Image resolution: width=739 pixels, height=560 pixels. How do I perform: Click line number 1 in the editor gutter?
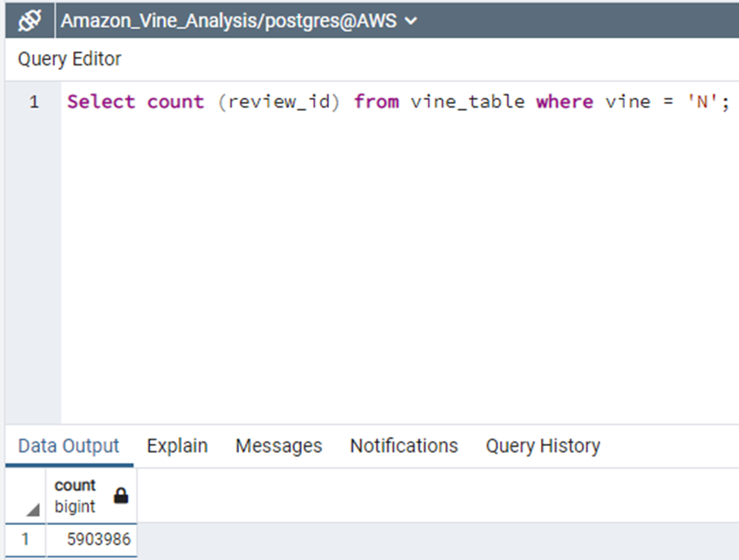point(34,101)
